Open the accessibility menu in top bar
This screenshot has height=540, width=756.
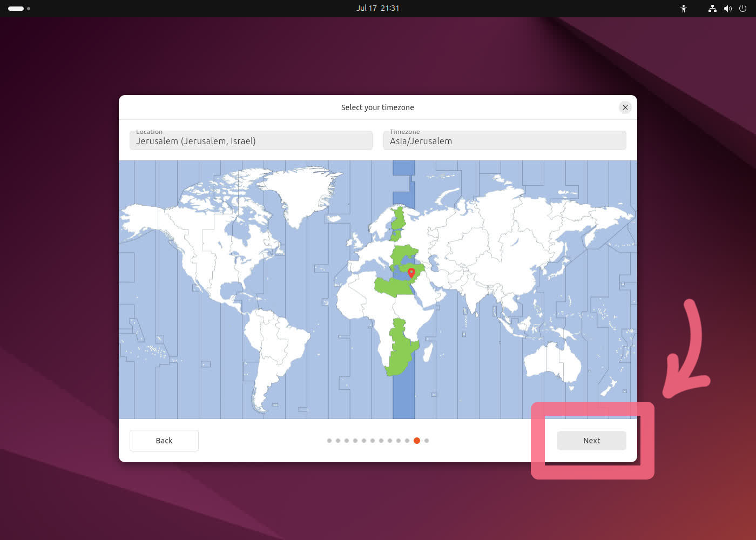684,9
